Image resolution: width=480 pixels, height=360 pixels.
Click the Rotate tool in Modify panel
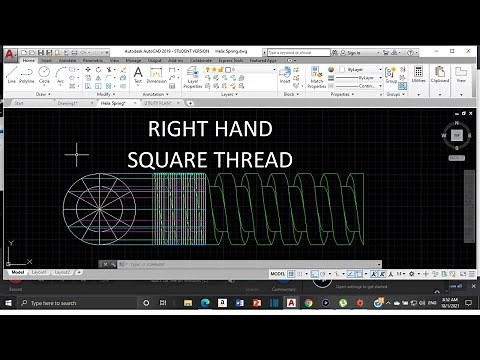(x=98, y=69)
